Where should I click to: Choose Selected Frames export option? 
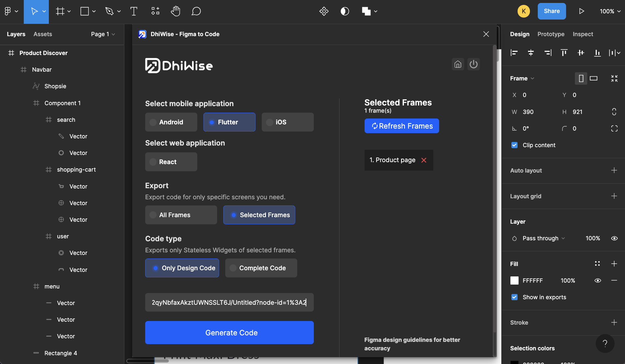tap(259, 215)
